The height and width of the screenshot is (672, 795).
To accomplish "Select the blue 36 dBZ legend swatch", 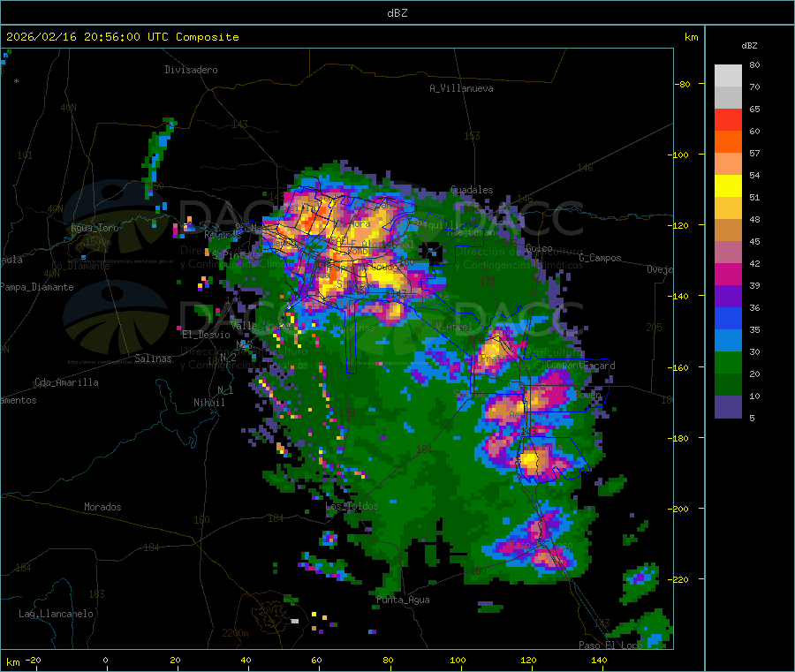I will (728, 318).
